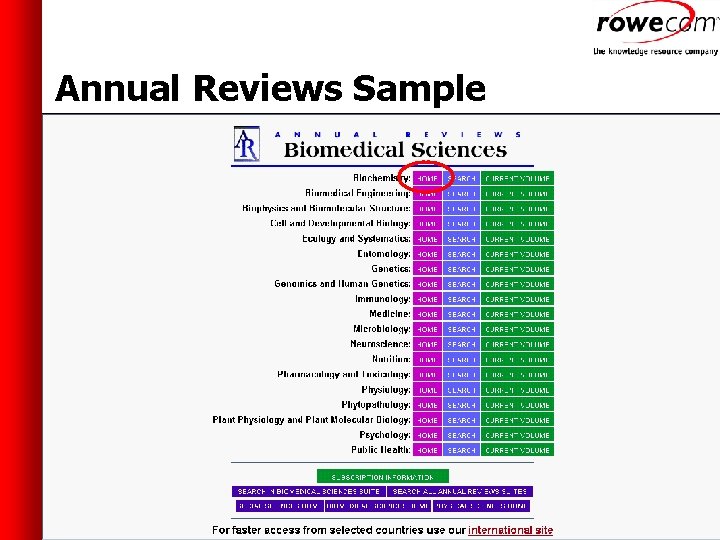Click SEARCH in the Physiology row
The height and width of the screenshot is (540, 720).
[x=461, y=390]
